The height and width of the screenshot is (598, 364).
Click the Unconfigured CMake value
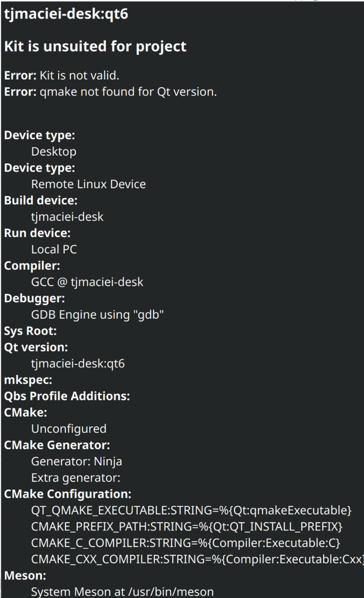[x=69, y=429]
